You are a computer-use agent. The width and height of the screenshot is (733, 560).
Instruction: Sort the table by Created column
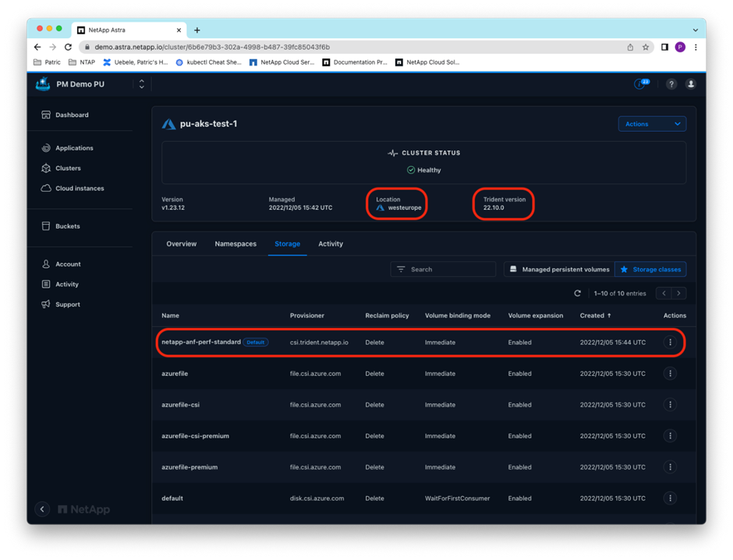click(x=596, y=316)
